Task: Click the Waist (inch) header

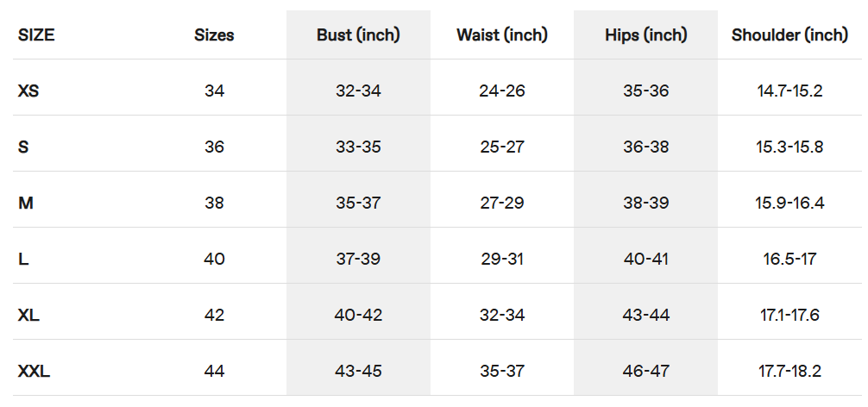Action: click(x=502, y=35)
